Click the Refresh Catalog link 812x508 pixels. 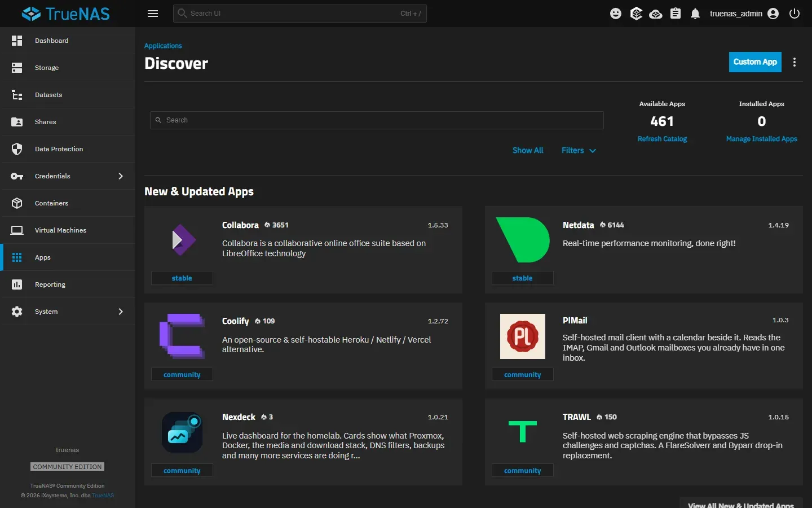662,139
